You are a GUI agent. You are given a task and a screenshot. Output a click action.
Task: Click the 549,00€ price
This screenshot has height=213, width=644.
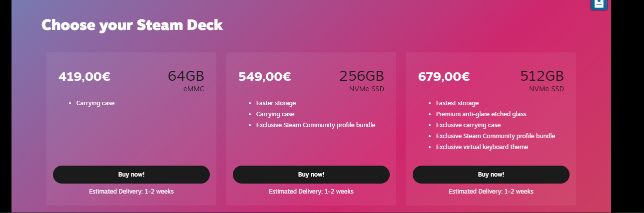(x=265, y=77)
